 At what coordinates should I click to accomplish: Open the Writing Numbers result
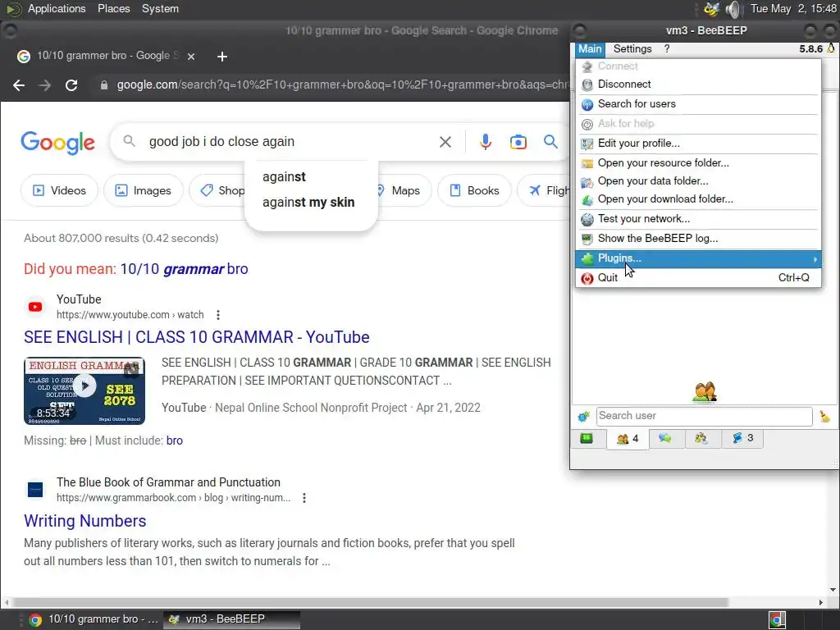click(85, 521)
